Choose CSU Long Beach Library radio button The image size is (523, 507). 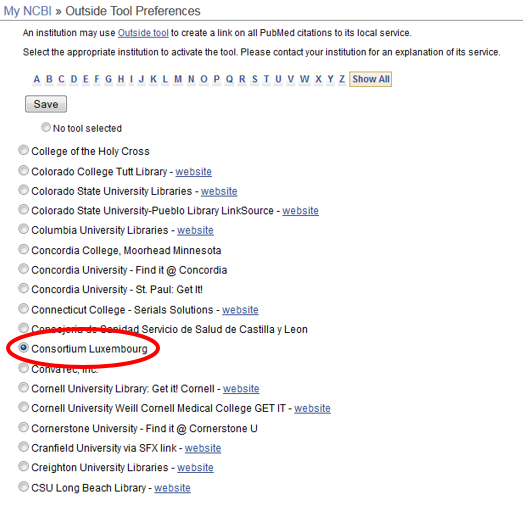tap(23, 487)
